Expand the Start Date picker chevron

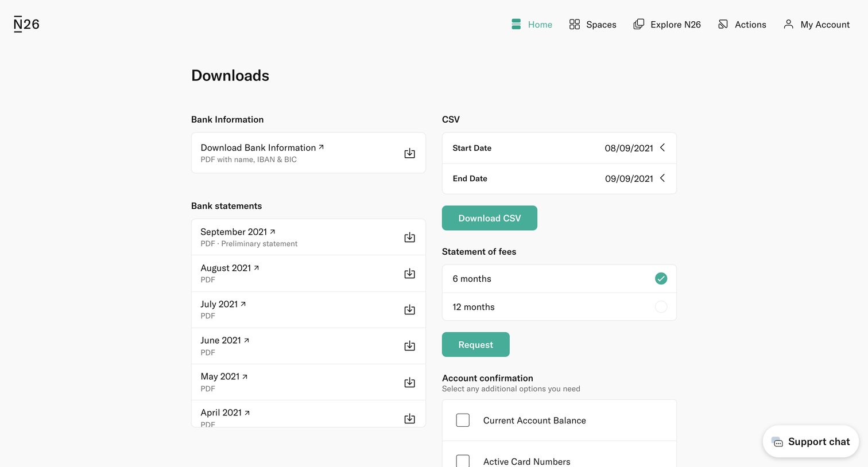662,147
